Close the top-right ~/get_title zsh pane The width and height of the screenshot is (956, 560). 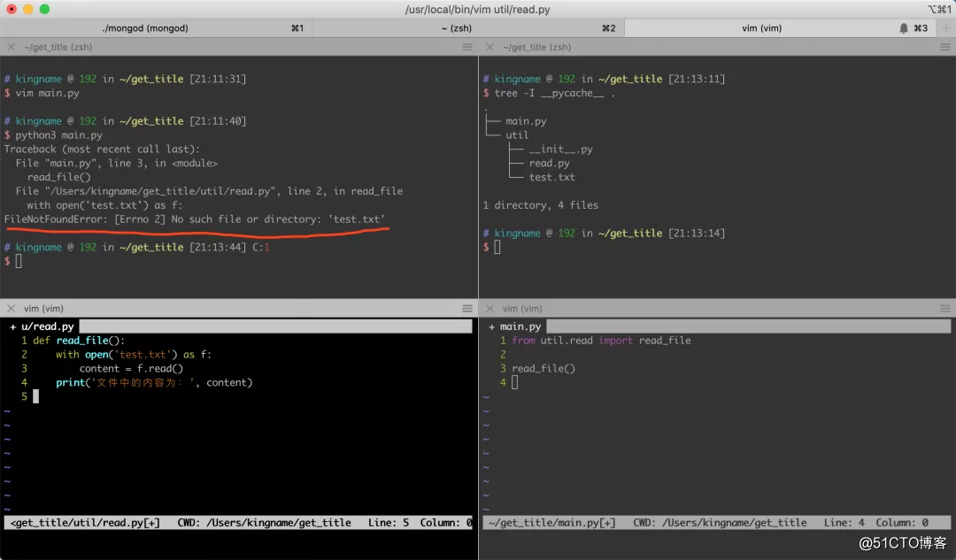click(490, 47)
